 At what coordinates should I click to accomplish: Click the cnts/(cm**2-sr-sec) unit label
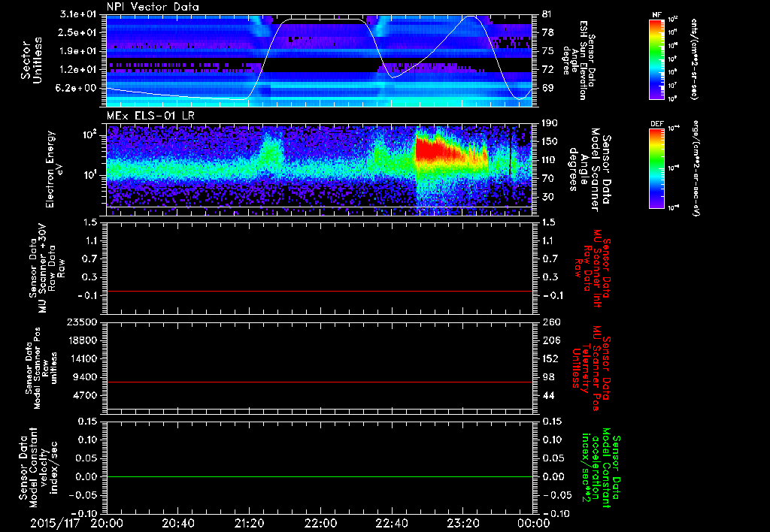coord(694,59)
